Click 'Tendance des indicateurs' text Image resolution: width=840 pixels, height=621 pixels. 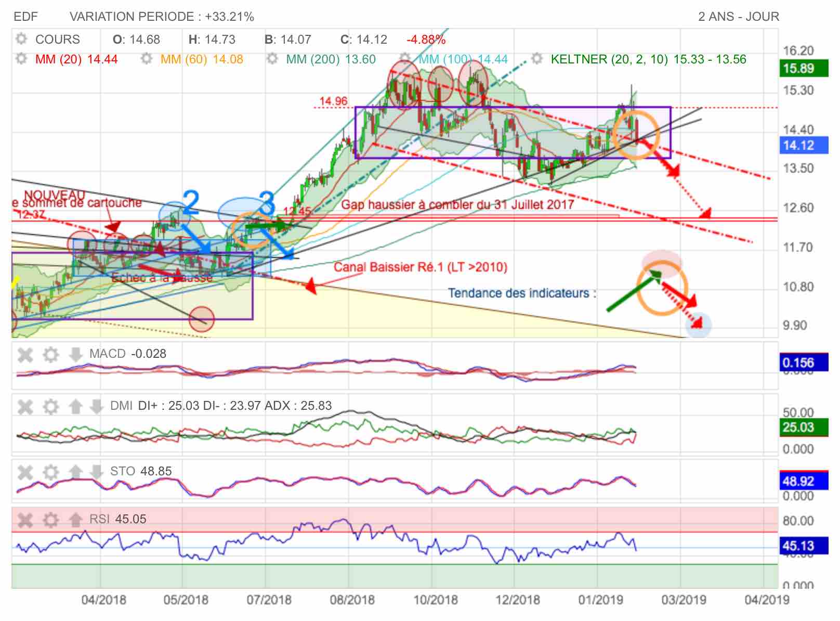(x=522, y=293)
